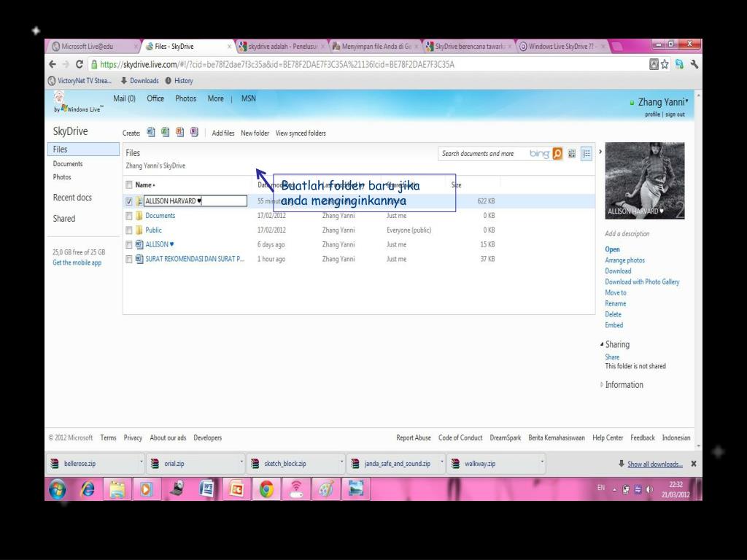Click the browser back arrow
Screen dimensions: 747x560
tap(53, 64)
